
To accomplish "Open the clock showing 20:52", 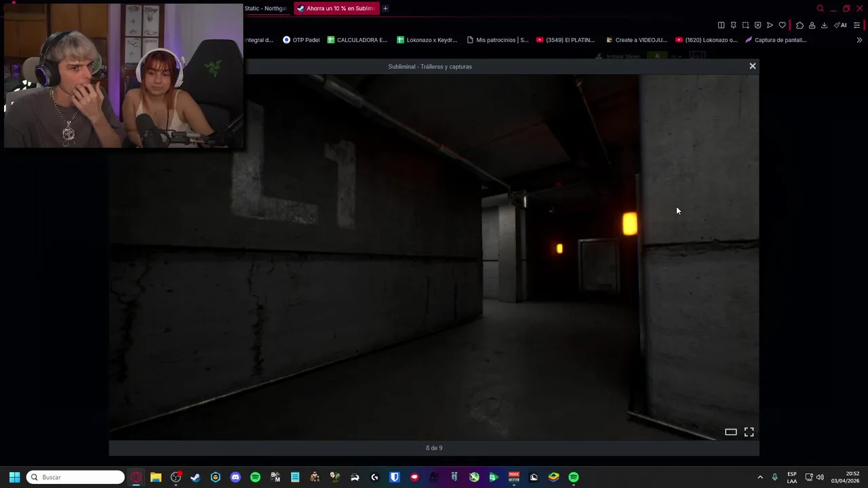I will pos(845,477).
